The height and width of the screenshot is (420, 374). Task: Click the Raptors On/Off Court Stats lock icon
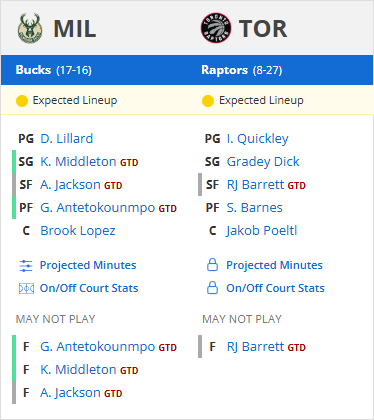[x=212, y=288]
